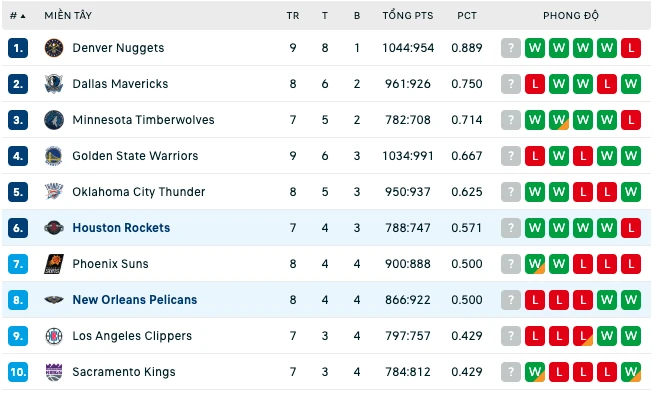This screenshot has width=653, height=394.
Task: Open the Houston Rockets team link
Action: tap(121, 228)
